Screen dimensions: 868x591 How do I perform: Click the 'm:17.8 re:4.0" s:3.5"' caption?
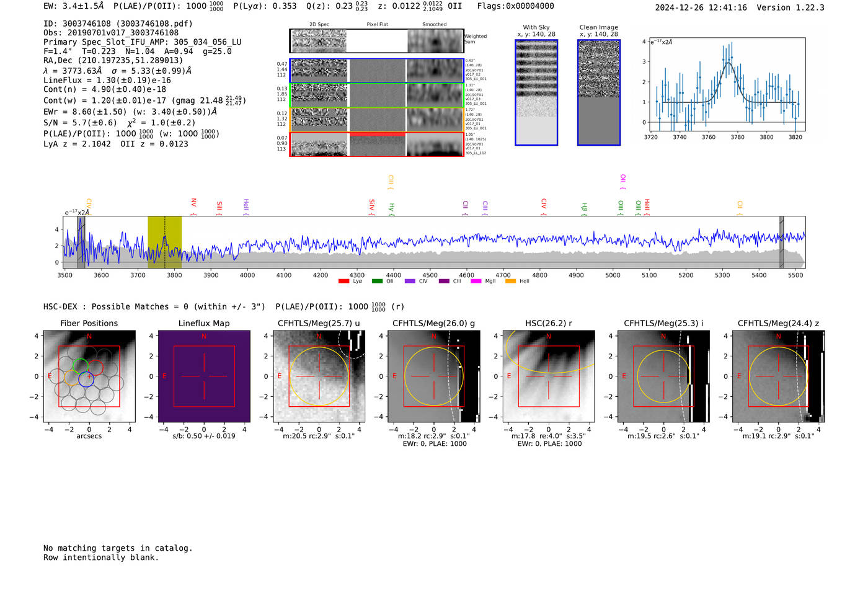point(549,436)
